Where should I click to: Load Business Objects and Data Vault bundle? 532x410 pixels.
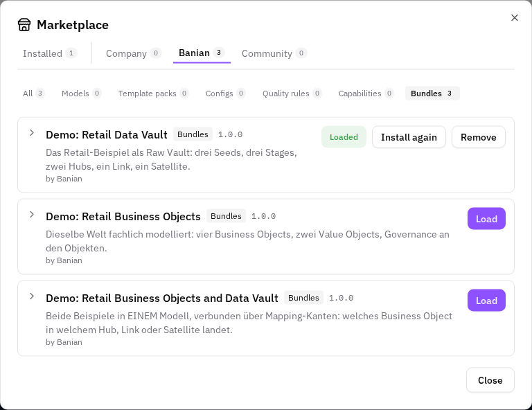486,301
